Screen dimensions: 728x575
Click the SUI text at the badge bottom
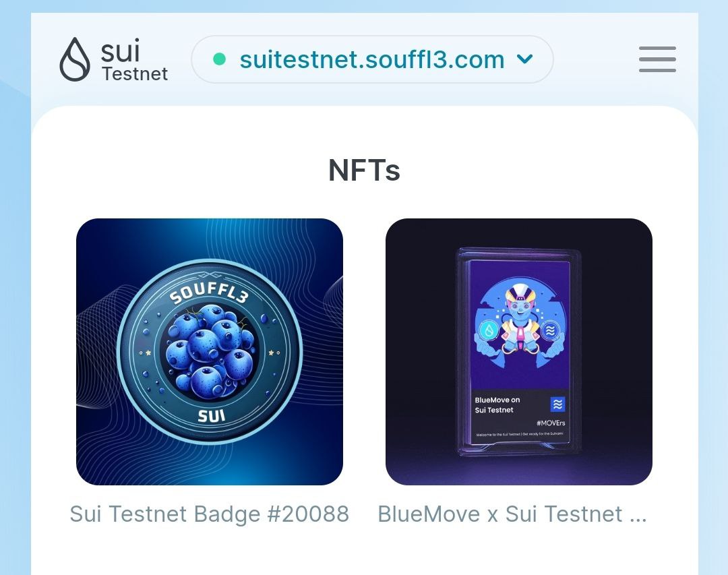tap(212, 416)
